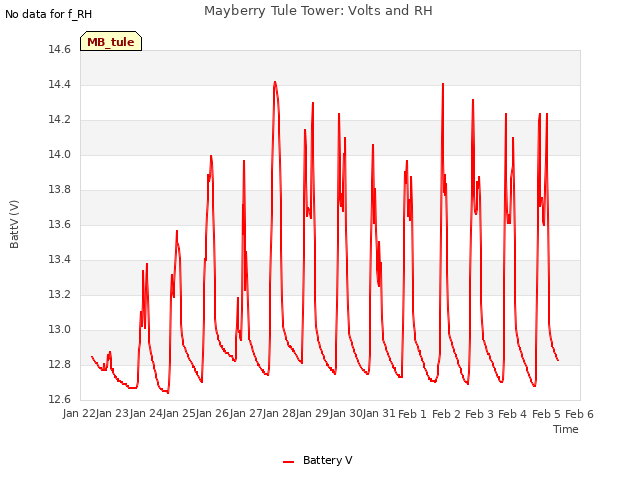Click the 12.8 y-axis tick label
Image resolution: width=640 pixels, height=480 pixels.
point(60,364)
